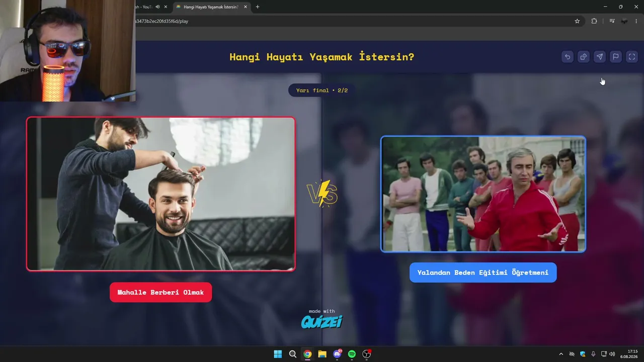Open OBS Studio from the taskbar
The image size is (644, 362).
click(x=367, y=354)
